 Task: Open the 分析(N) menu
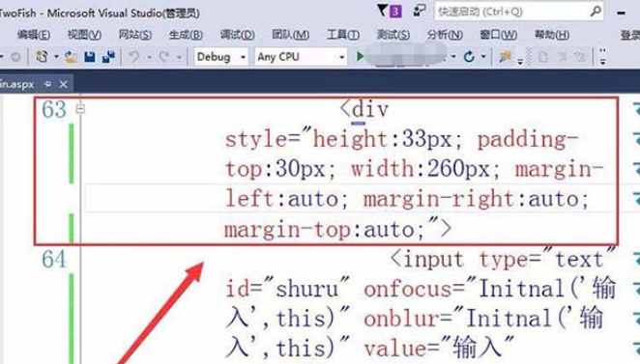(x=445, y=35)
